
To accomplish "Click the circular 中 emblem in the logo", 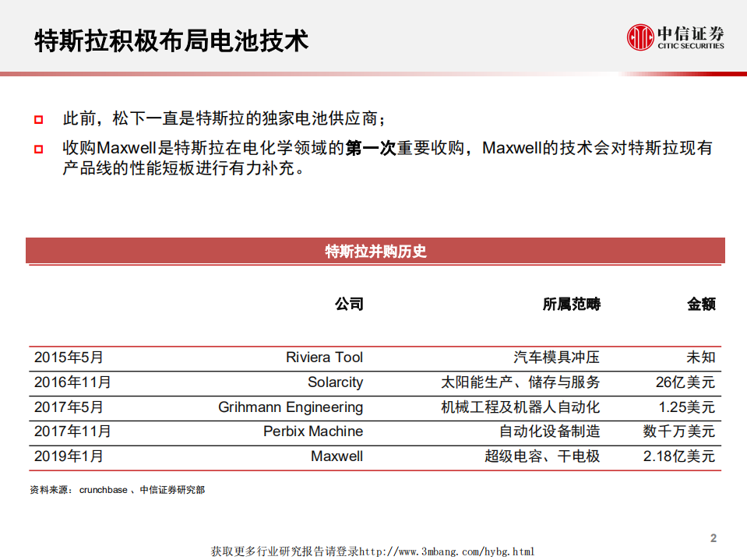I will pyautogui.click(x=640, y=38).
